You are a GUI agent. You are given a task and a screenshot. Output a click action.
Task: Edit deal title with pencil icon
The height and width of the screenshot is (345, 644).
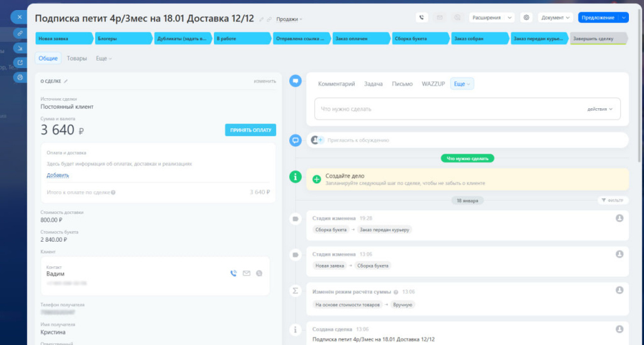tap(261, 20)
